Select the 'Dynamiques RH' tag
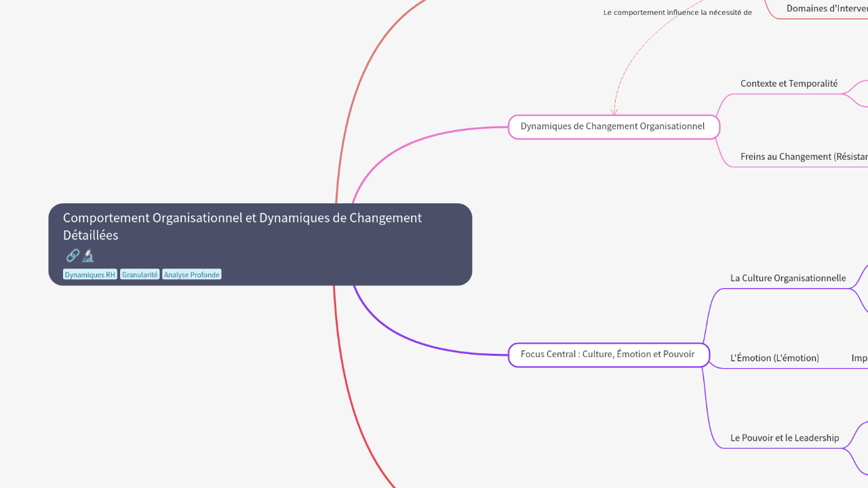868x488 pixels. pos(90,274)
